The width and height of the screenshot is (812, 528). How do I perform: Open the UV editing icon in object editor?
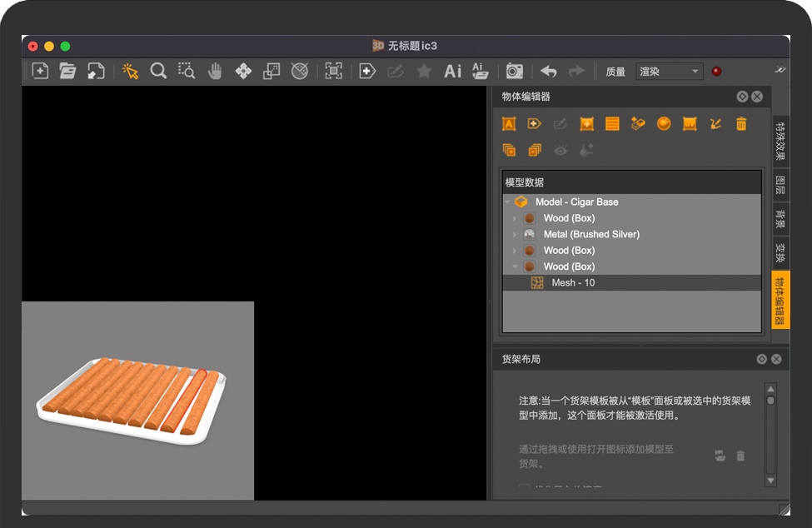click(690, 124)
